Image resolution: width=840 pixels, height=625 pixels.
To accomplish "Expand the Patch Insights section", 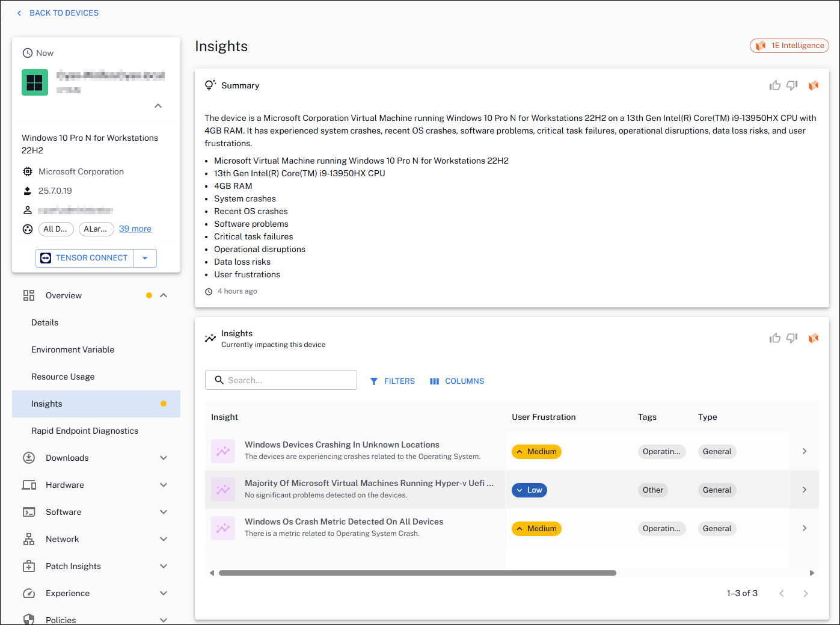I will pos(164,566).
